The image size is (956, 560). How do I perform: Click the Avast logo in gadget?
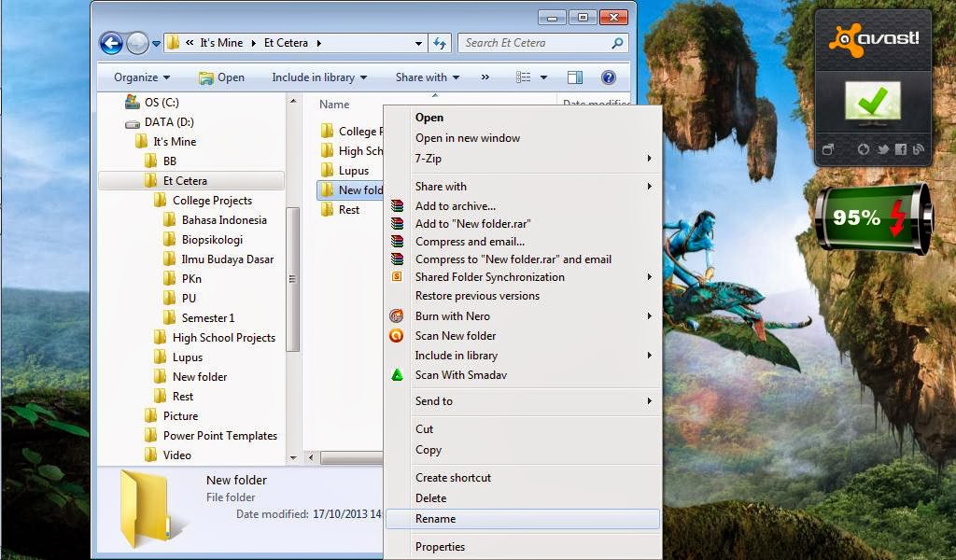pyautogui.click(x=873, y=39)
